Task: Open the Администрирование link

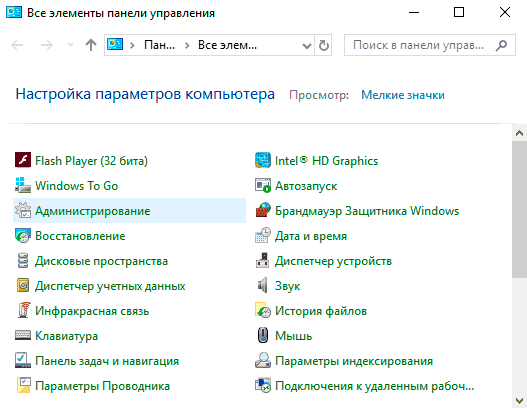Action: pyautogui.click(x=93, y=211)
